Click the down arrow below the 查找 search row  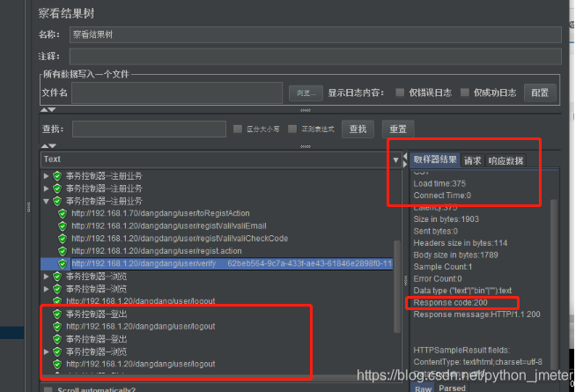tap(52, 146)
